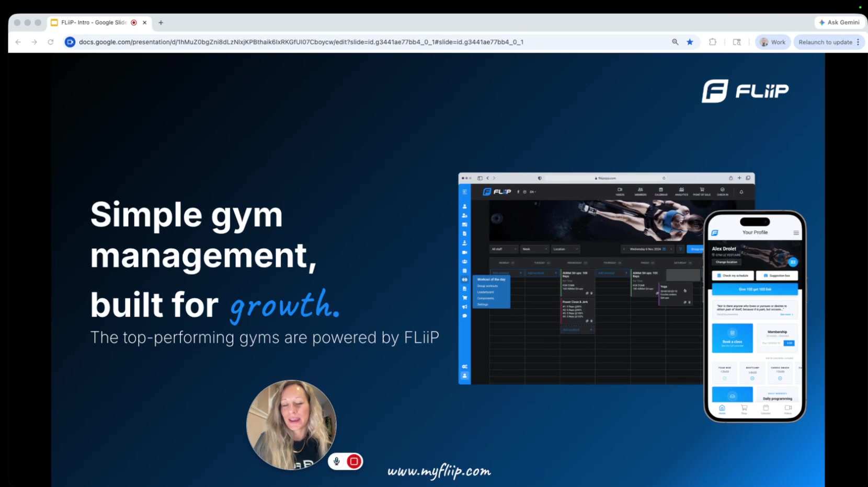This screenshot has height=487, width=868.
Task: Open Calendar in the desktop mockup header
Action: pyautogui.click(x=661, y=192)
